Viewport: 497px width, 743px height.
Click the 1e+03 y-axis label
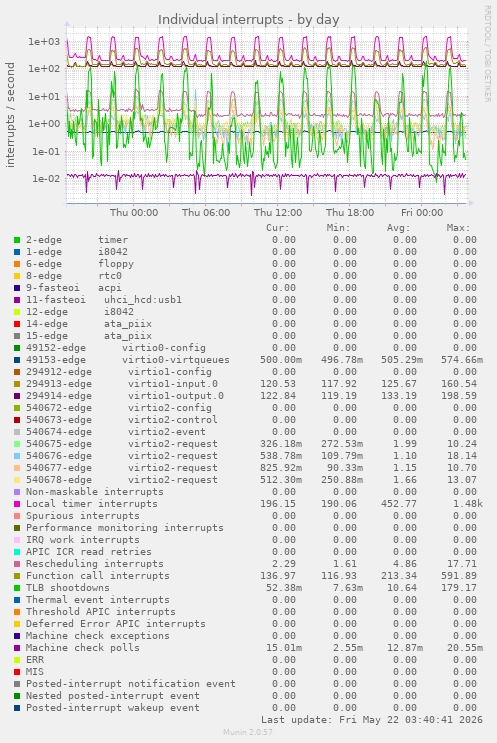(x=44, y=42)
